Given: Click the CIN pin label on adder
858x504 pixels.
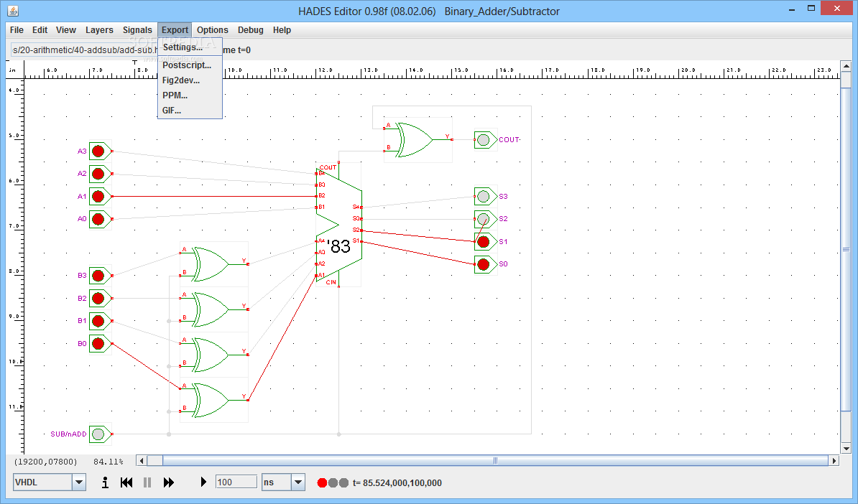Looking at the screenshot, I should click(331, 282).
